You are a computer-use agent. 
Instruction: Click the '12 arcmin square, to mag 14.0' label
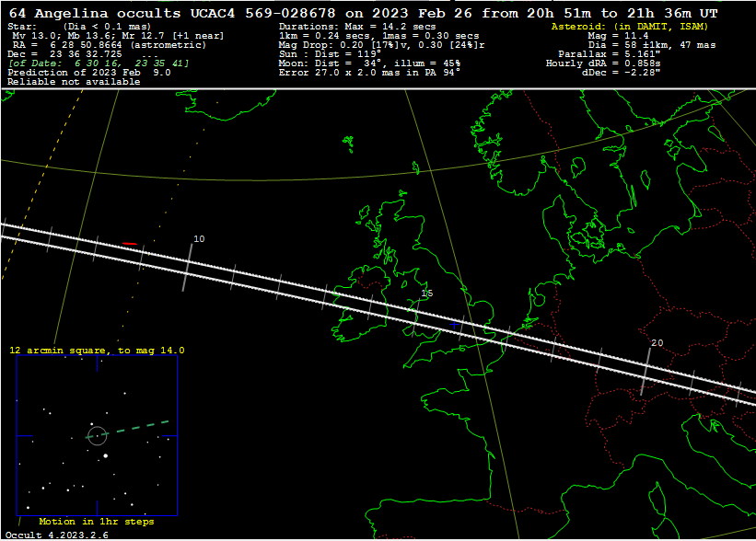[x=97, y=351]
